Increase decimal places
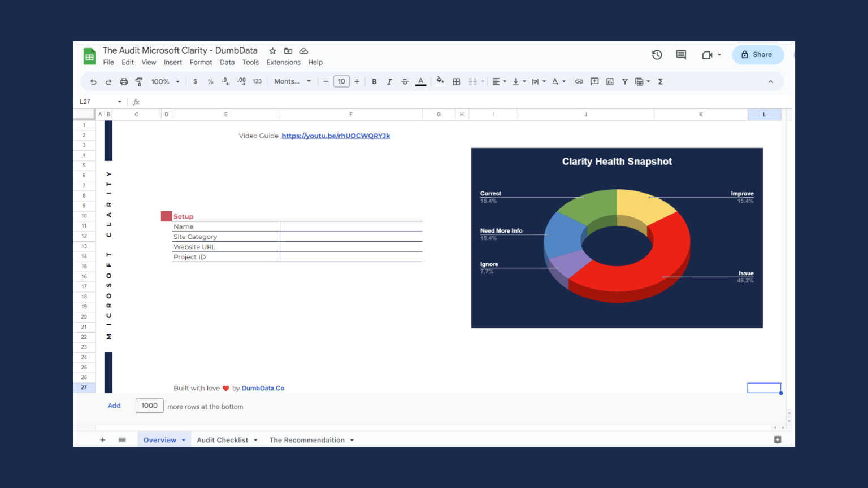This screenshot has height=488, width=868. click(241, 82)
